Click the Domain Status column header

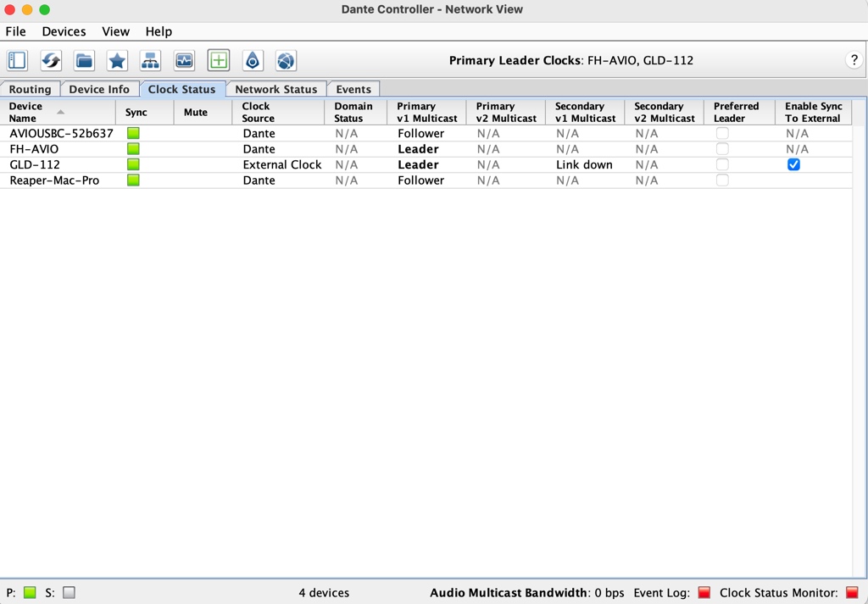tap(355, 113)
